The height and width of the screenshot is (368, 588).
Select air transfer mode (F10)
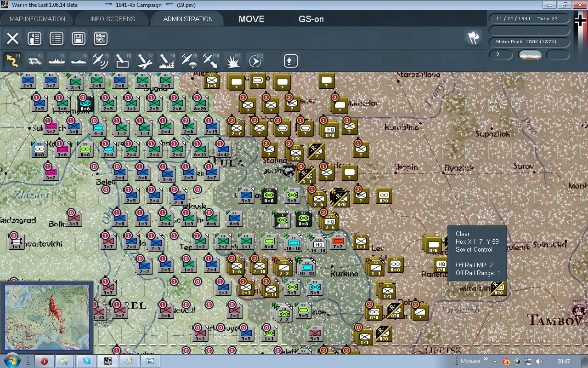[x=211, y=61]
